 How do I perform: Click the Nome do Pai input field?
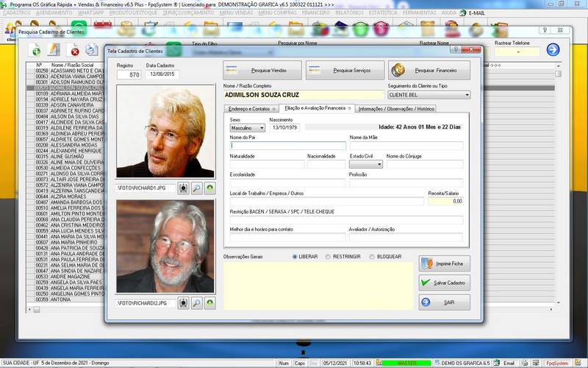point(287,146)
